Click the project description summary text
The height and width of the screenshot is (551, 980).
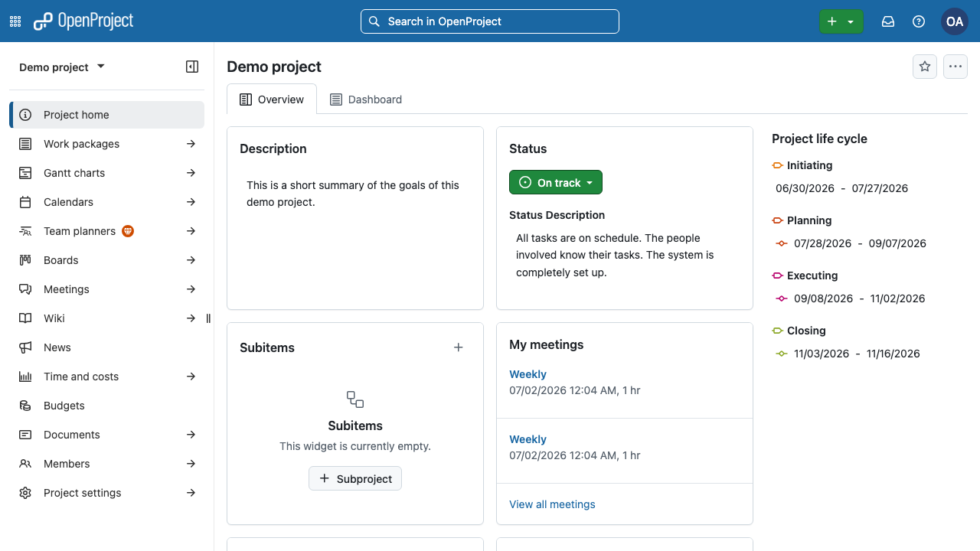tap(353, 194)
